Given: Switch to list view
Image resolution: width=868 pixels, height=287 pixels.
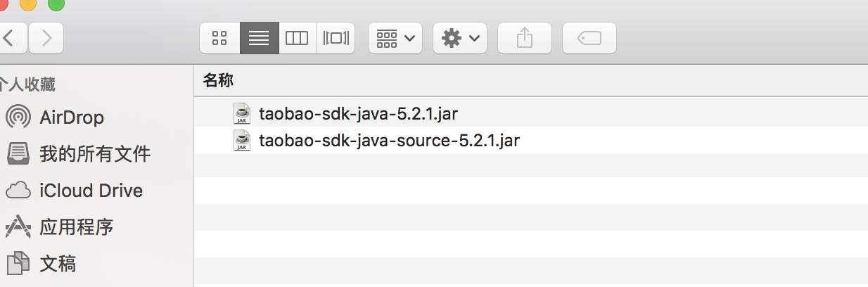Looking at the screenshot, I should tap(259, 38).
